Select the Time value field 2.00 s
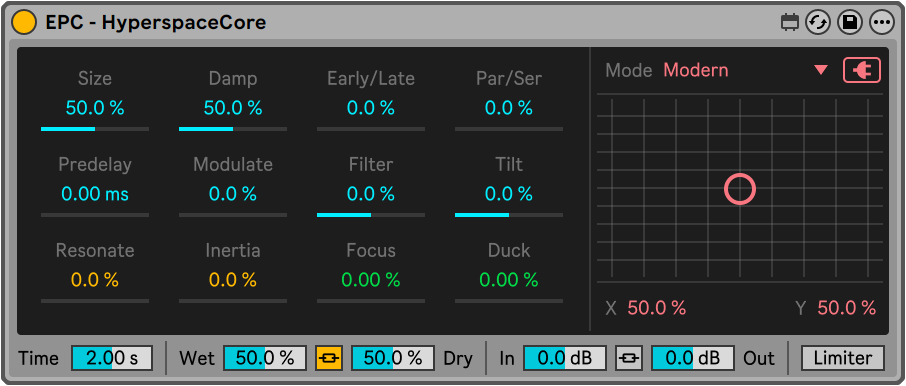906x386 pixels. tap(112, 358)
